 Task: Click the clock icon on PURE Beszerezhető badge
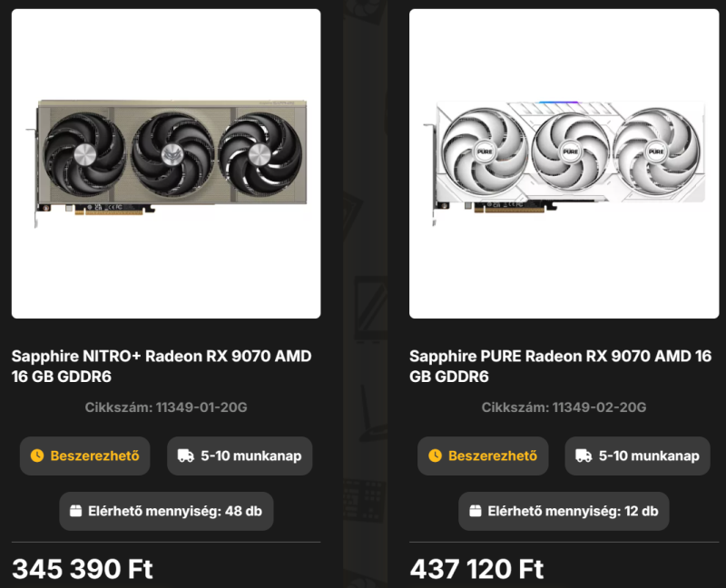point(436,456)
